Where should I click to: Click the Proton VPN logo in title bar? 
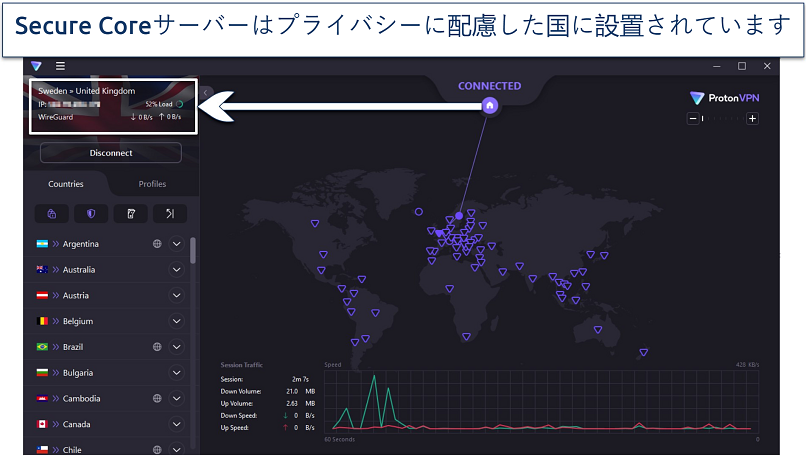pos(37,66)
